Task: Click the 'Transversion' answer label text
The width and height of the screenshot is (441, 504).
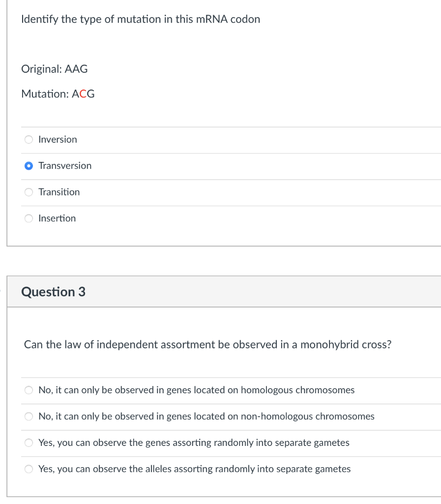Action: click(x=65, y=166)
